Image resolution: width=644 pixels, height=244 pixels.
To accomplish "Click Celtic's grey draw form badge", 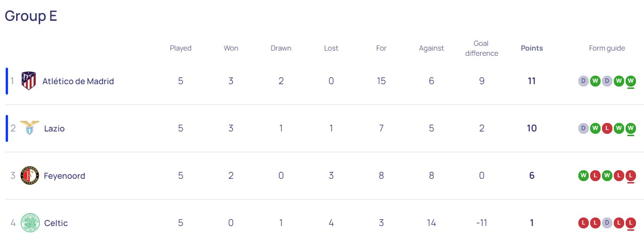I will 607,223.
